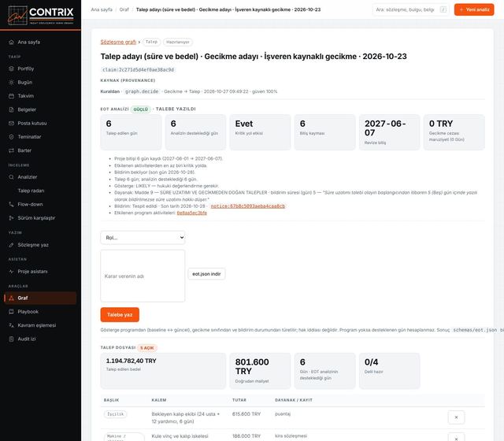Image resolution: width=504 pixels, height=441 pixels.
Task: Click the CONTRIX logo
Action: pyautogui.click(x=40, y=15)
